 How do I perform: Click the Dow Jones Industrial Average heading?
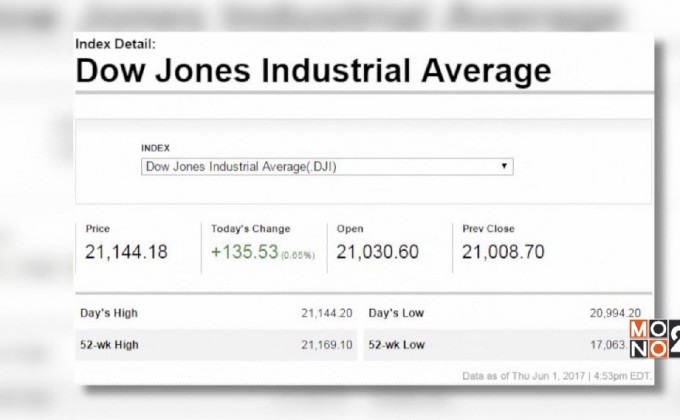(x=313, y=71)
